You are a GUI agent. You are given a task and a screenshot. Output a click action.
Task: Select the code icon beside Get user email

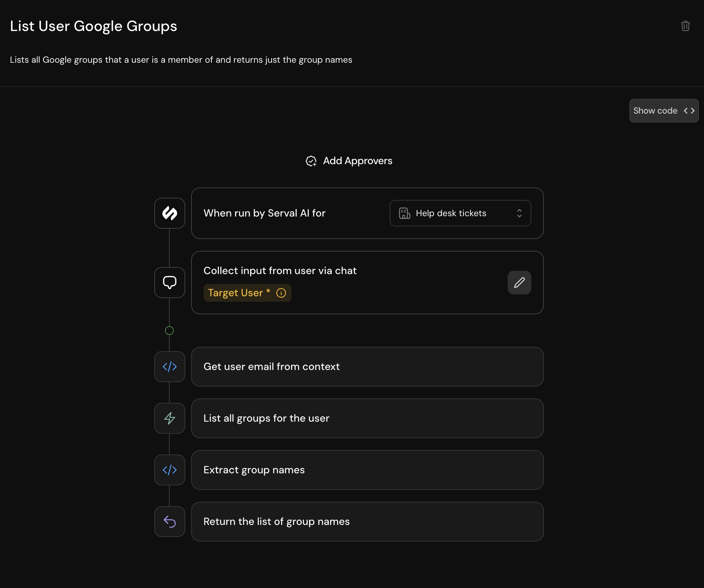point(169,366)
